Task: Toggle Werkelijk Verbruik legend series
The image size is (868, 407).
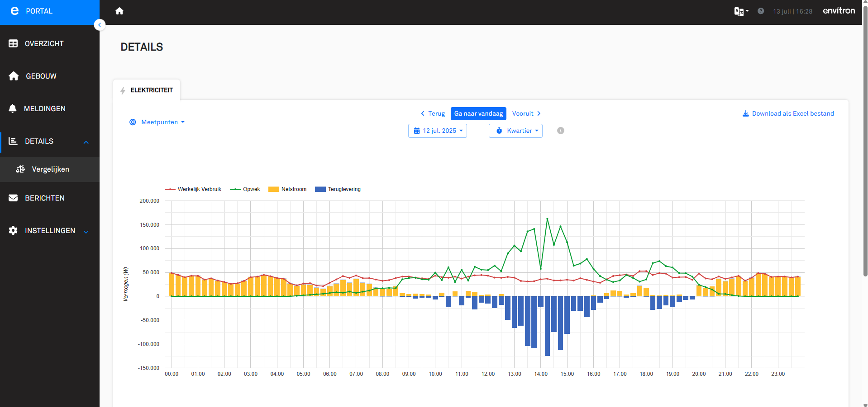Action: pos(193,189)
